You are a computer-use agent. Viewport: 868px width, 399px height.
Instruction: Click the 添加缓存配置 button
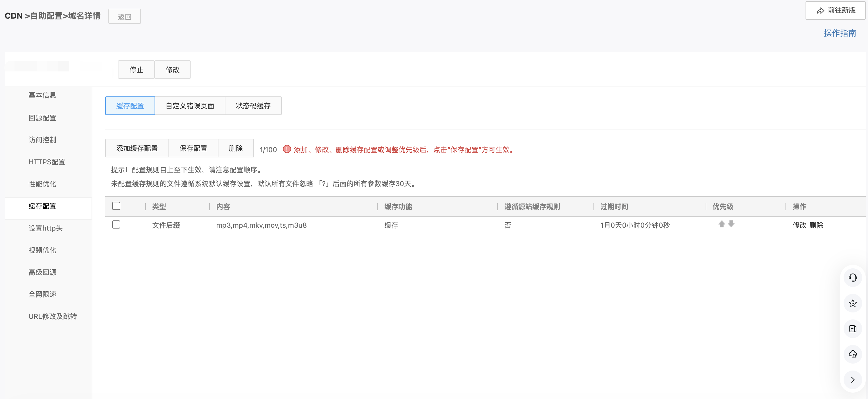[x=137, y=148]
